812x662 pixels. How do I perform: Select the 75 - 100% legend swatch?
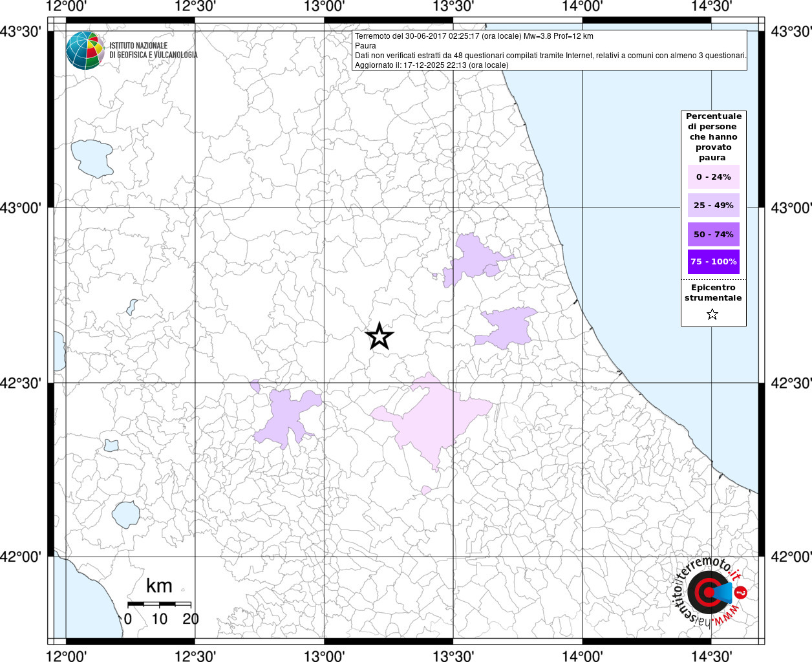(714, 262)
